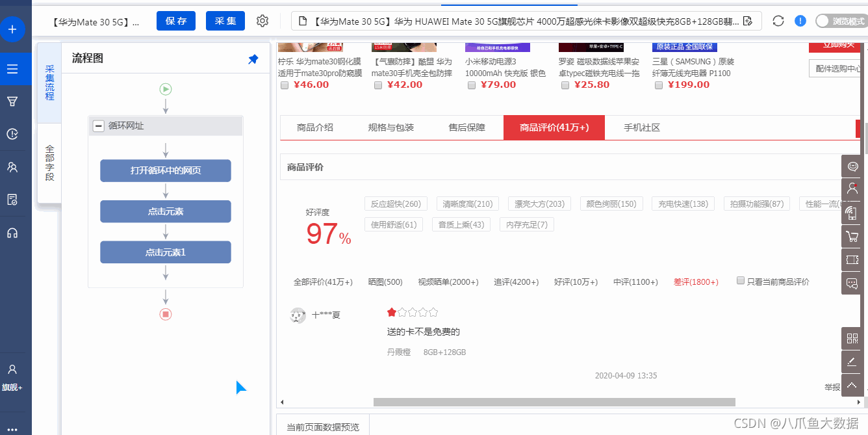The image size is (868, 435).
Task: Enable 只看当前商品评价 checkbox
Action: (741, 281)
